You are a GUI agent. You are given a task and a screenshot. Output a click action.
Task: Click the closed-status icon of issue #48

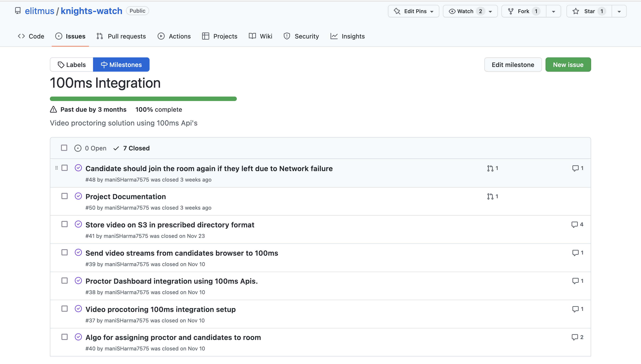pos(78,168)
